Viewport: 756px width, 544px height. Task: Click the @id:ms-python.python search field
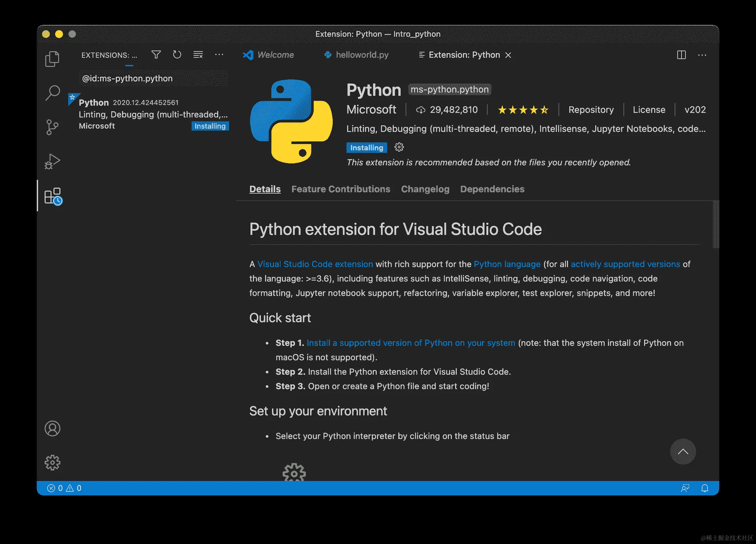click(153, 78)
